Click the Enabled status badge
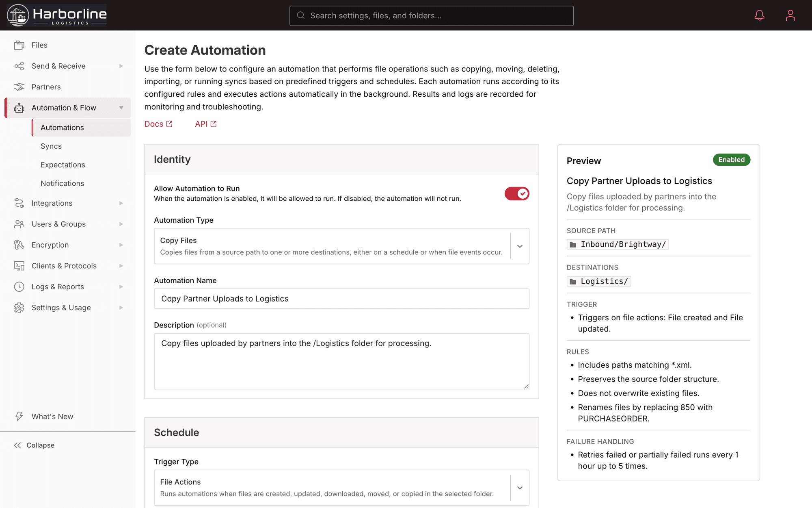812x508 pixels. click(732, 160)
